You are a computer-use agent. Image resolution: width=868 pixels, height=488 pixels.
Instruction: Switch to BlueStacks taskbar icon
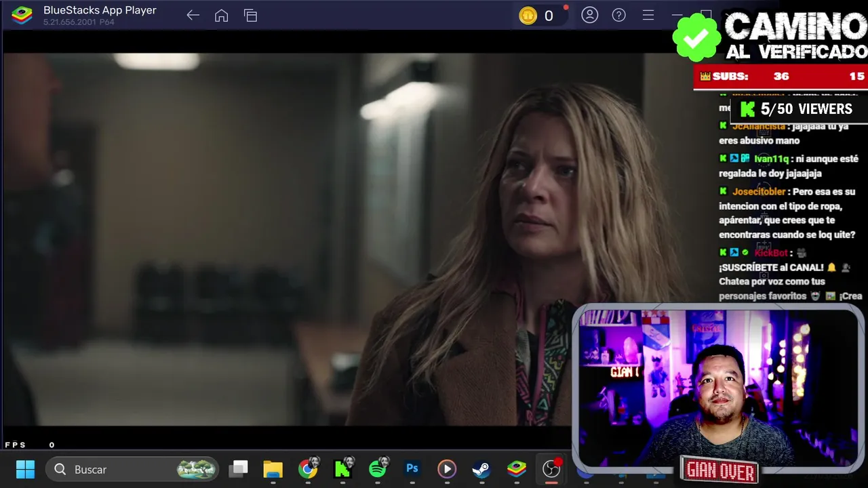[517, 469]
